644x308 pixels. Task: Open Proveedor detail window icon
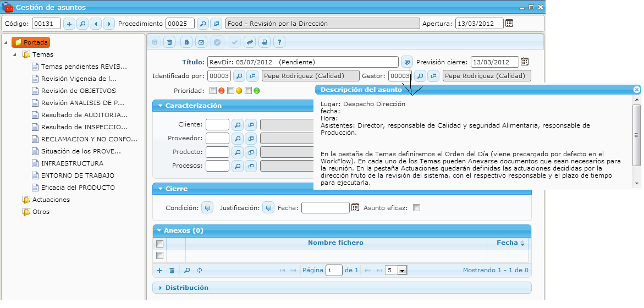pyautogui.click(x=251, y=139)
